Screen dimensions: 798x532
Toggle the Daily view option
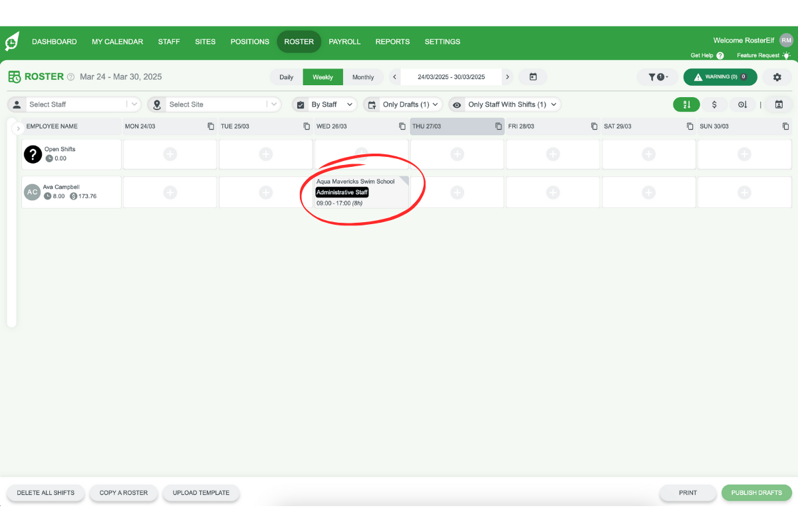tap(286, 76)
